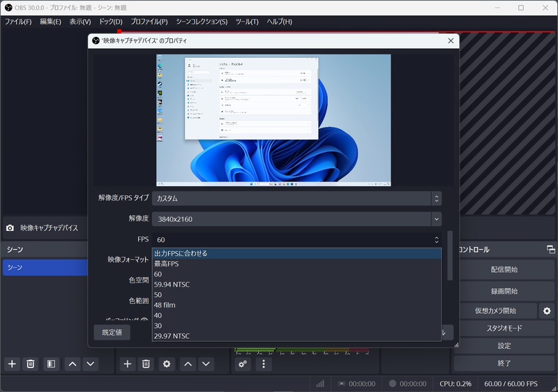558x392 pixels.
Task: Open 解像度/FPS タイプ combo box
Action: (297, 199)
